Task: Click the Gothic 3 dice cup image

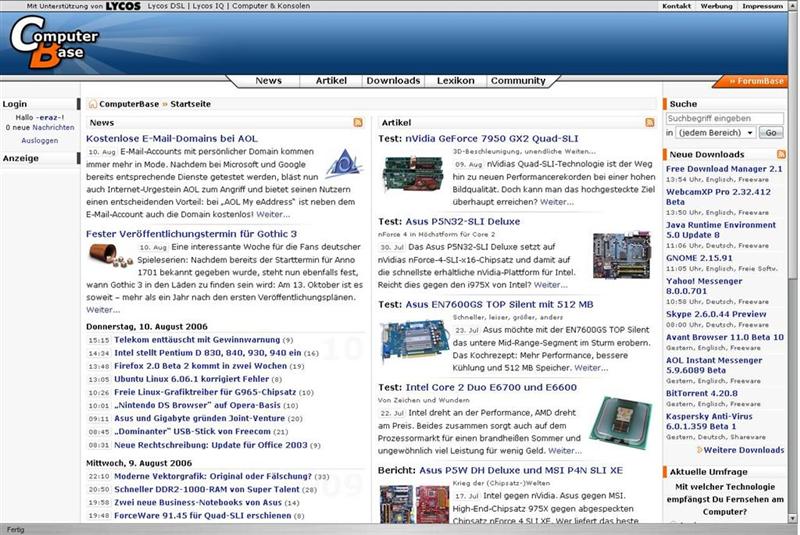Action: (110, 255)
